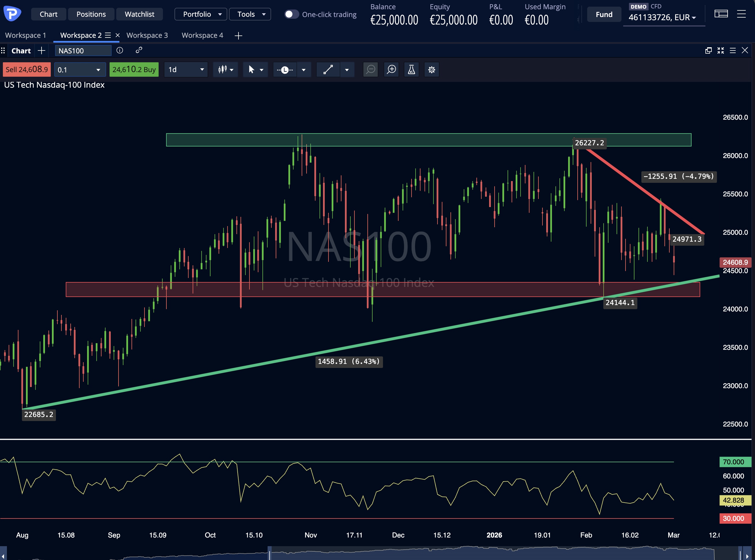Click the Sell 24,608.9 button
Image resolution: width=755 pixels, height=560 pixels.
click(27, 69)
